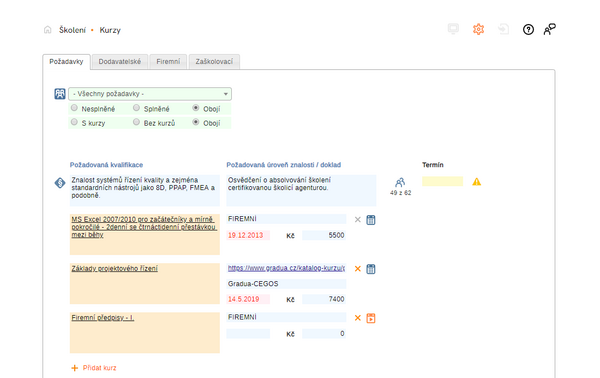Open calendar icon for MS Excel course
This screenshot has height=378, width=600.
(x=371, y=220)
